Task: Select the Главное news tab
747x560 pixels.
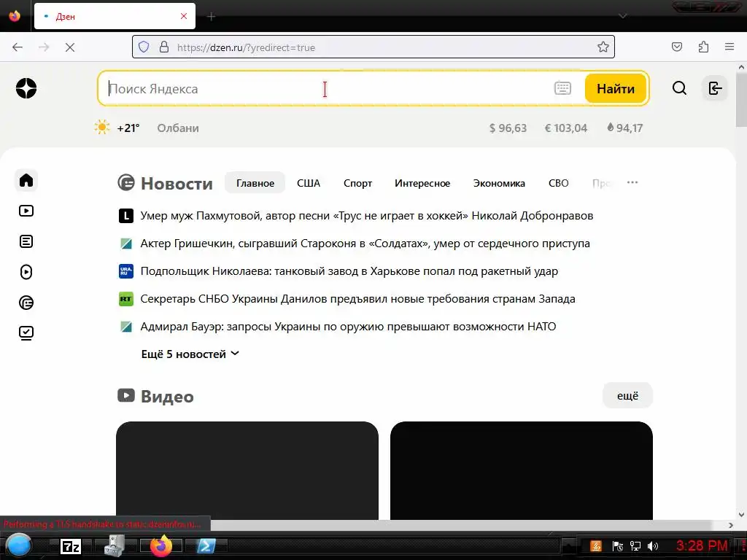Action: click(x=255, y=183)
